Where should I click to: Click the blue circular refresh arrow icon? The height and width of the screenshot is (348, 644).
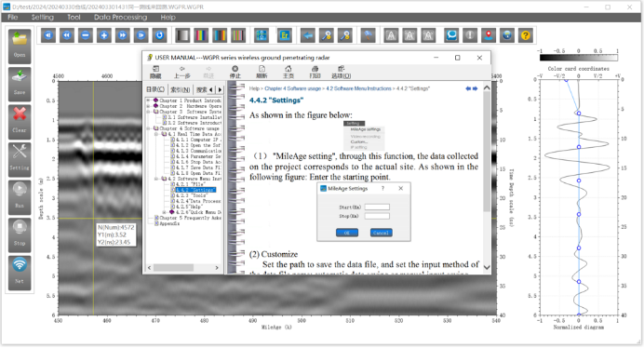coord(159,35)
